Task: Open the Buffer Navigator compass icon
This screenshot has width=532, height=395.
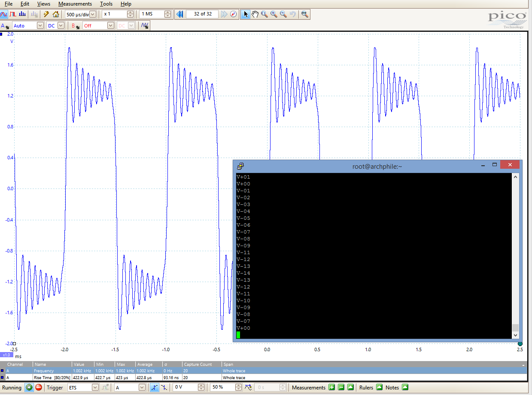Action: tap(234, 14)
